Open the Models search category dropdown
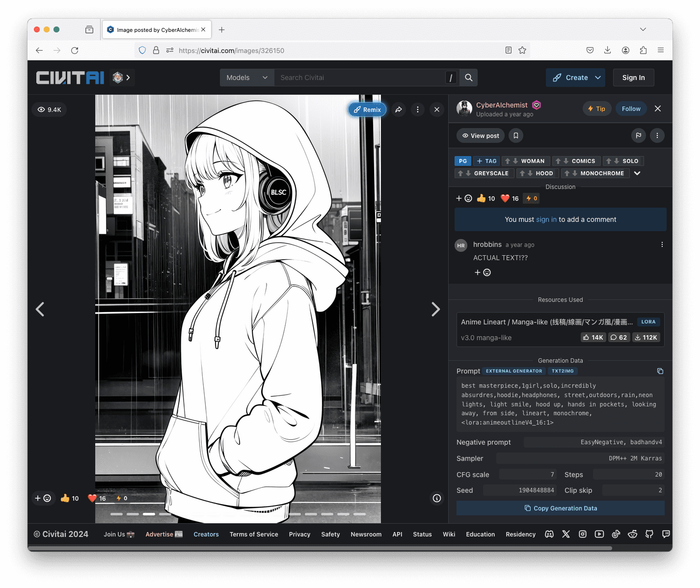This screenshot has height=588, width=700. pyautogui.click(x=247, y=78)
